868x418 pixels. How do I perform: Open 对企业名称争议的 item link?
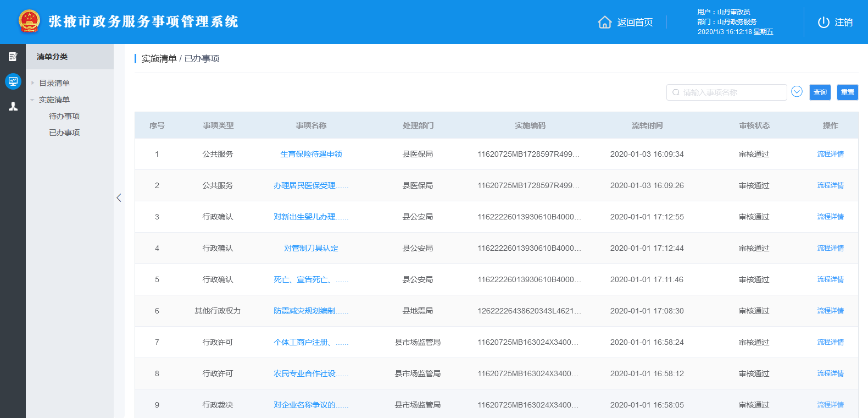pos(311,405)
